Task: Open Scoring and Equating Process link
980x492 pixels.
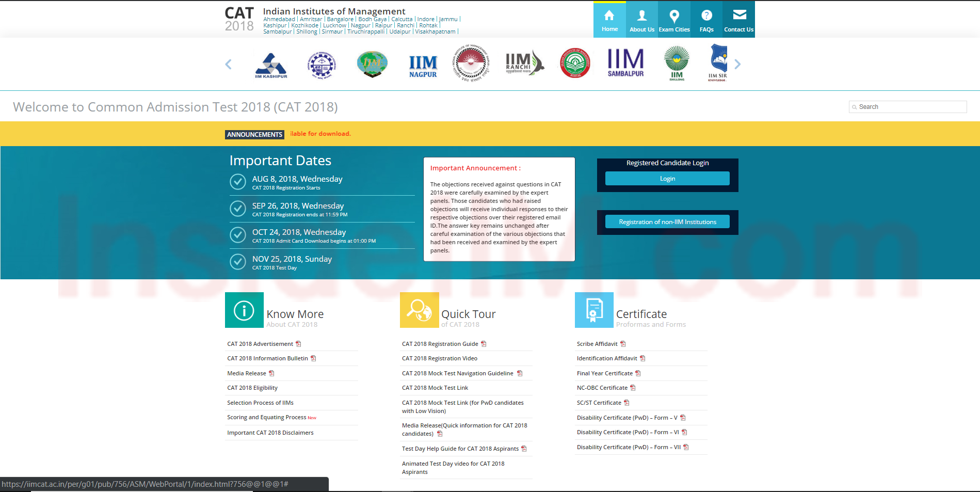Action: point(267,417)
